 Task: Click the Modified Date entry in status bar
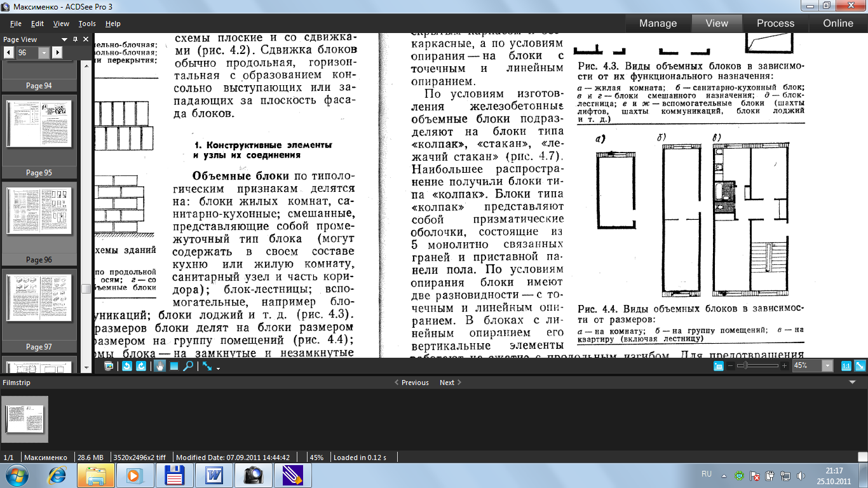coord(233,457)
